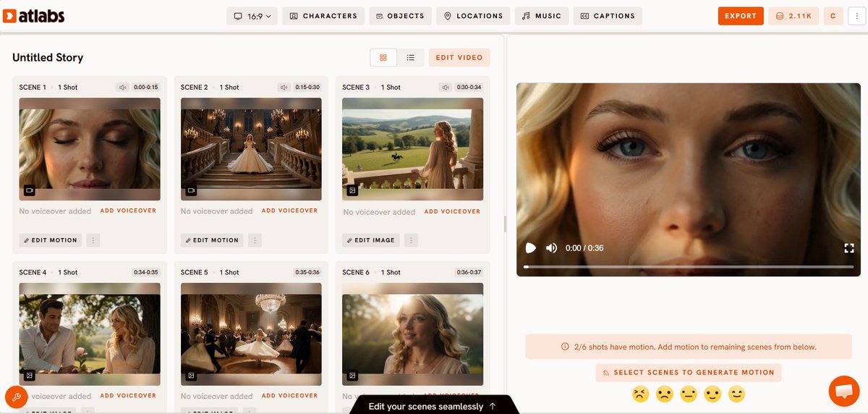The width and height of the screenshot is (868, 414).
Task: Seek on the video progress bar
Action: coord(689,267)
